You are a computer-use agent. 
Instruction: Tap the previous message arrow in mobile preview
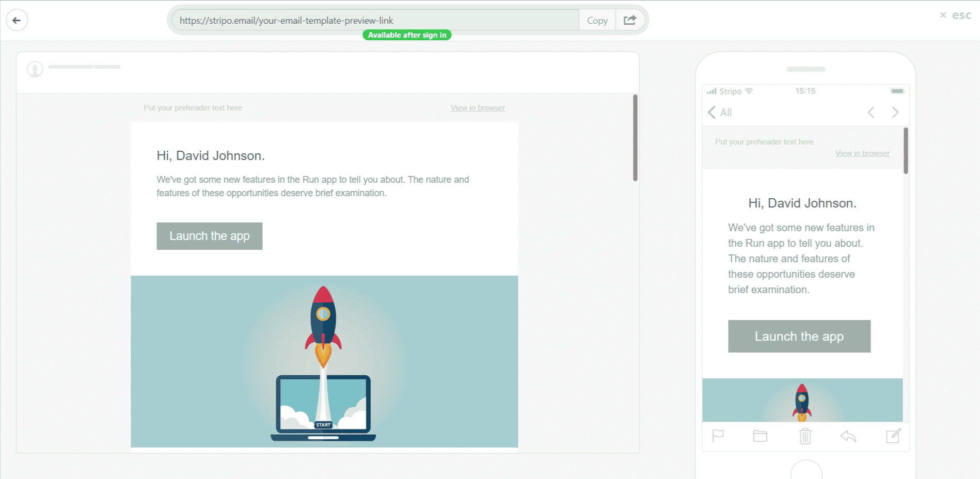[871, 113]
